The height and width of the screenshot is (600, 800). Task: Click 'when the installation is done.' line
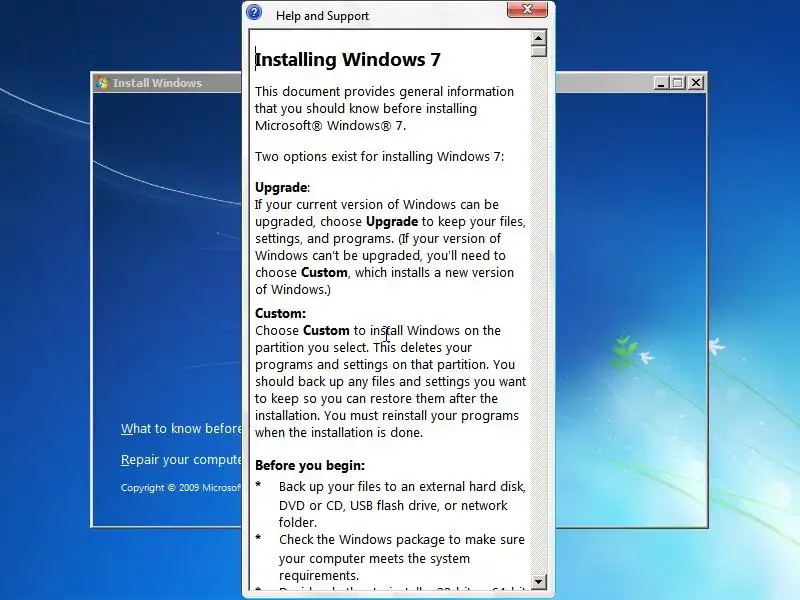point(339,433)
